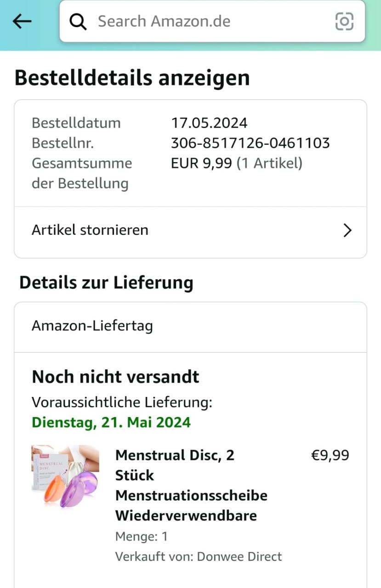Viewport: 381px width, 588px height.
Task: Open the camera lens scan icon
Action: pos(344,21)
